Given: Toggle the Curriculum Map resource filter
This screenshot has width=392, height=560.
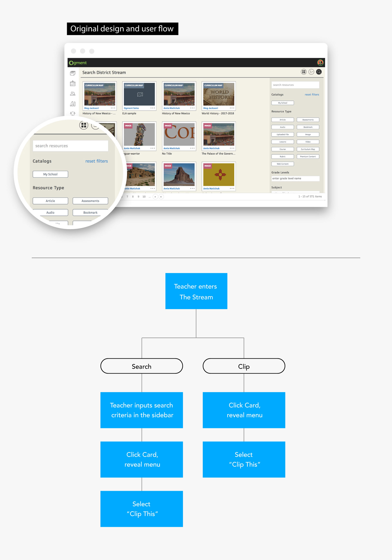Looking at the screenshot, I should pyautogui.click(x=308, y=149).
